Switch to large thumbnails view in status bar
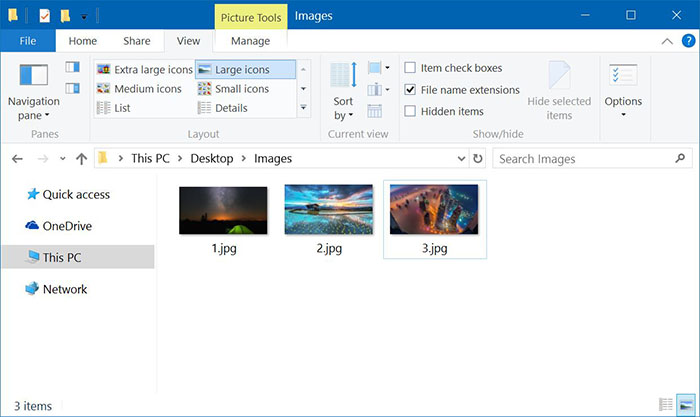This screenshot has width=700, height=417. 685,404
